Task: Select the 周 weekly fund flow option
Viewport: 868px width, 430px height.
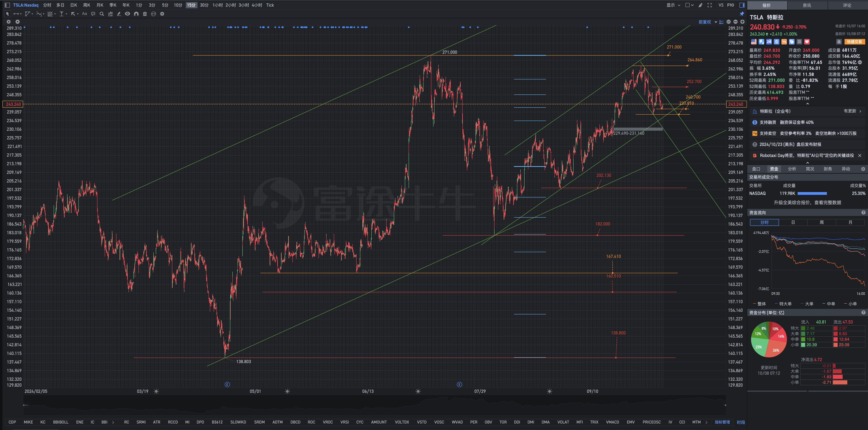Action: click(821, 222)
